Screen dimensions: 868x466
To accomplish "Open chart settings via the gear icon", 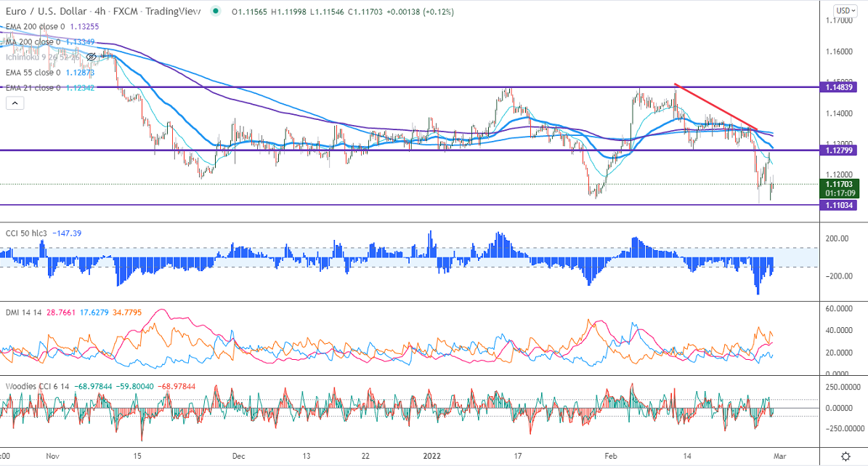I will (x=845, y=456).
